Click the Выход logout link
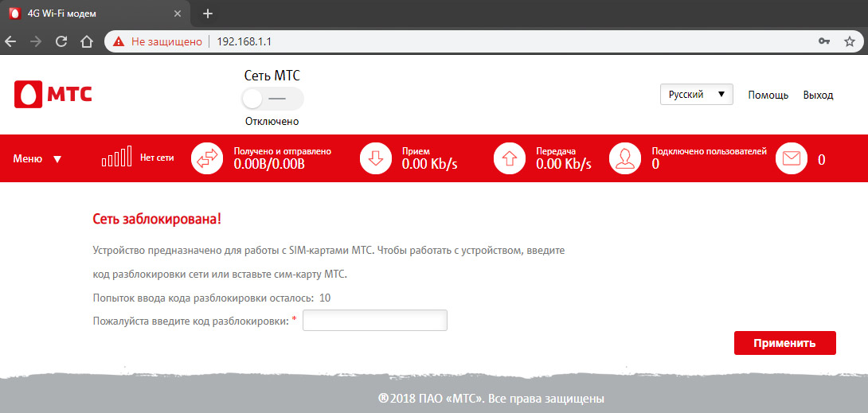This screenshot has height=413, width=868. (x=818, y=95)
